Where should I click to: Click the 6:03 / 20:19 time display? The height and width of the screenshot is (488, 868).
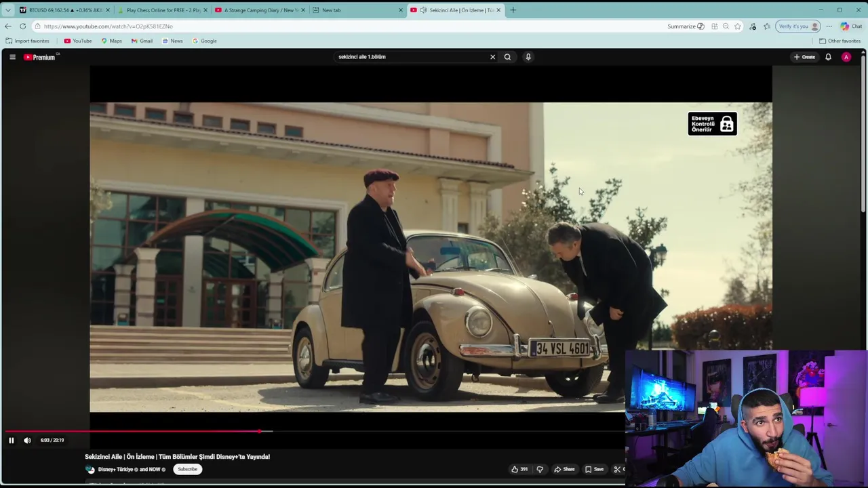(52, 441)
